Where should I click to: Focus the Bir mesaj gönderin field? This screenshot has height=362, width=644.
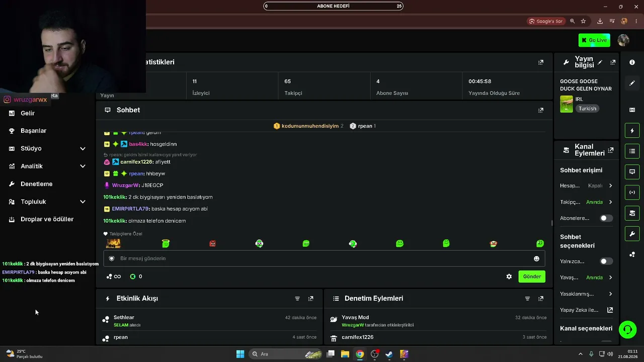[325, 258]
